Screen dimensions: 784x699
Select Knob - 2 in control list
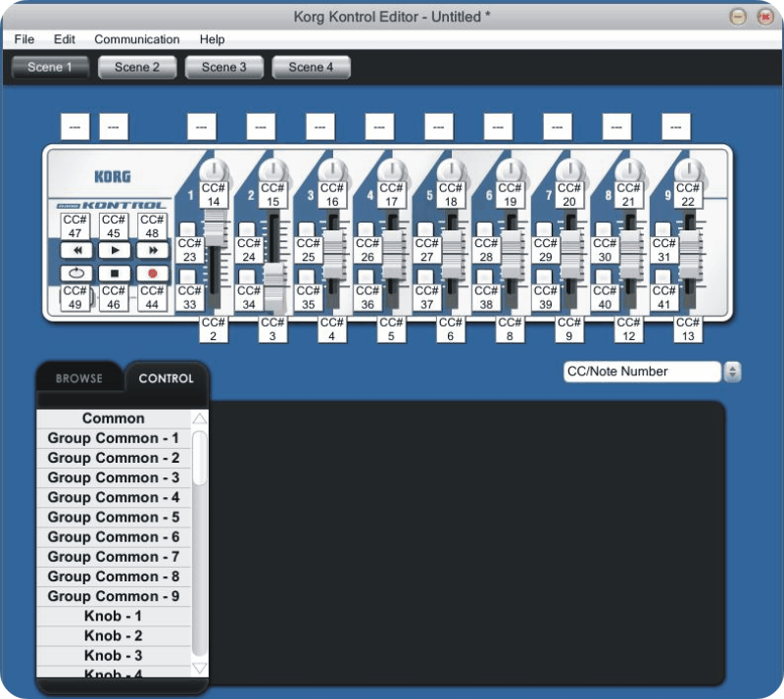pos(114,635)
